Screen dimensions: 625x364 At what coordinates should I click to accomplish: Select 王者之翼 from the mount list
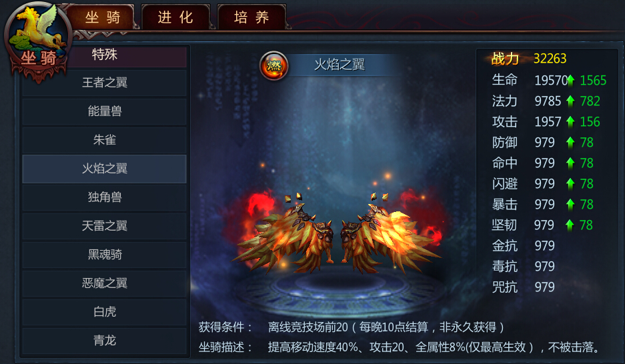[105, 83]
